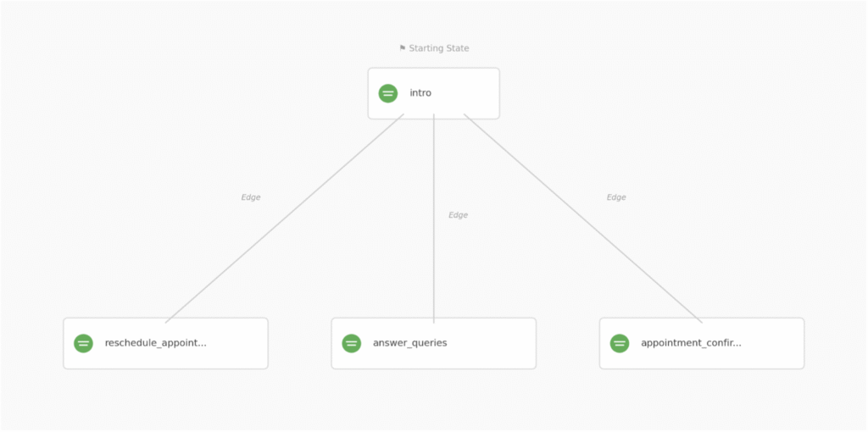Click the appointment_confir node's green state icon
Image resolution: width=868 pixels, height=432 pixels.
click(620, 343)
